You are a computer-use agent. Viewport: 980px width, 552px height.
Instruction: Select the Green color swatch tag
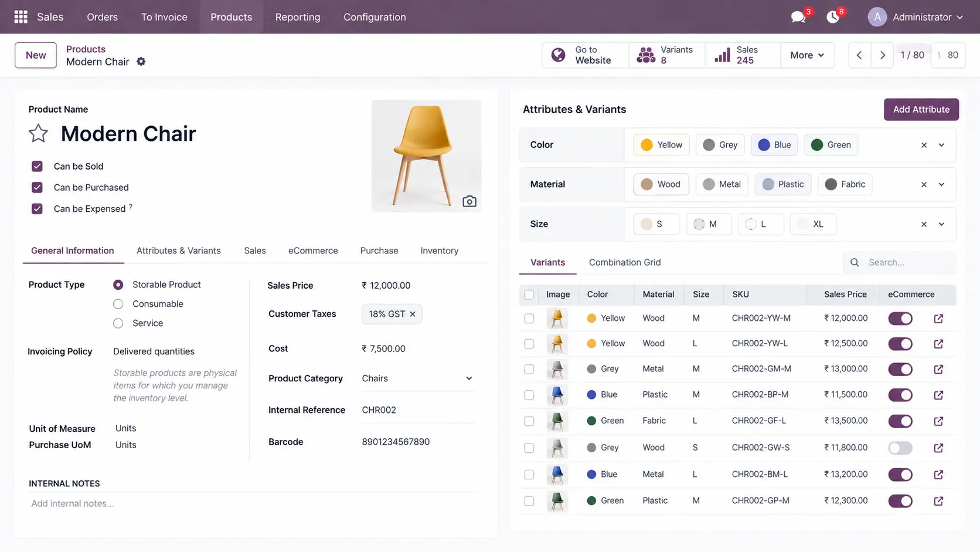pos(831,145)
